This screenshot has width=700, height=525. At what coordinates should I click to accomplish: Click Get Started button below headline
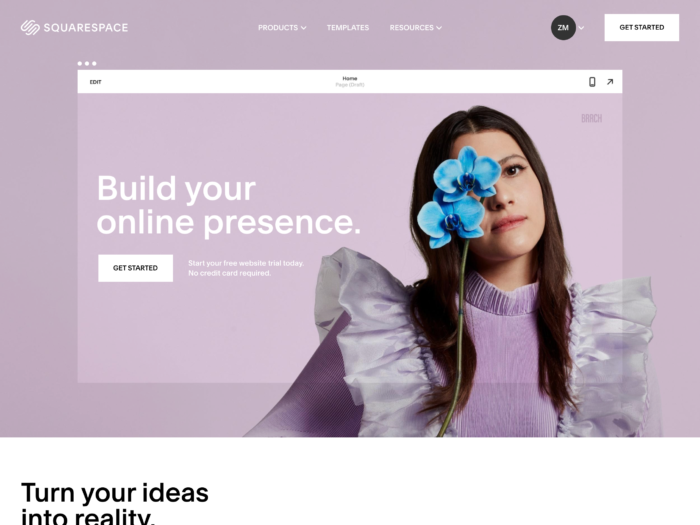pos(135,268)
